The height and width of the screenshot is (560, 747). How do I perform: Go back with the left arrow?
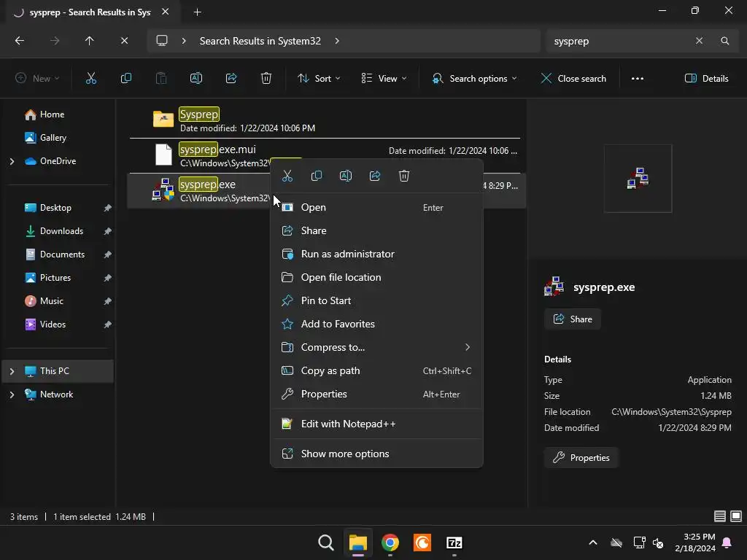pyautogui.click(x=20, y=41)
